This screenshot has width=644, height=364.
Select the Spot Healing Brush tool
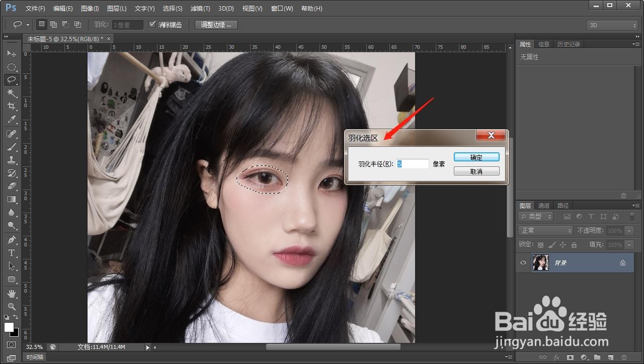tap(12, 134)
